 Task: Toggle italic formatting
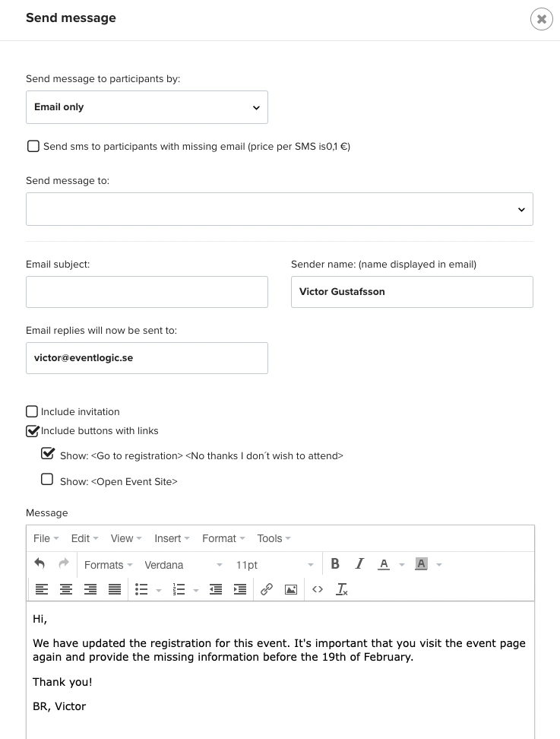[x=359, y=563]
